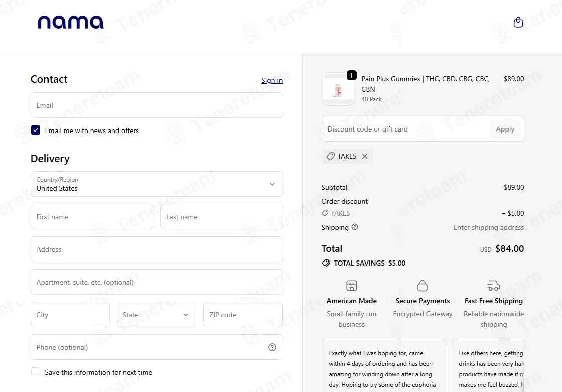Focus the Email input field
Viewport: 562px width, 392px height.
(157, 105)
